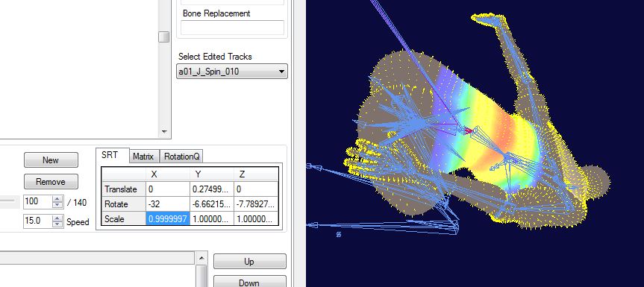Select the Translate X cell
644x287 pixels.
coord(168,189)
